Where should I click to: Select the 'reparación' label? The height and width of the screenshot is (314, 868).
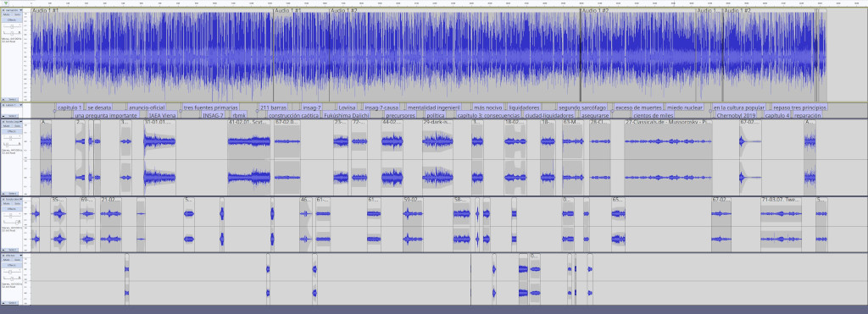click(x=807, y=116)
